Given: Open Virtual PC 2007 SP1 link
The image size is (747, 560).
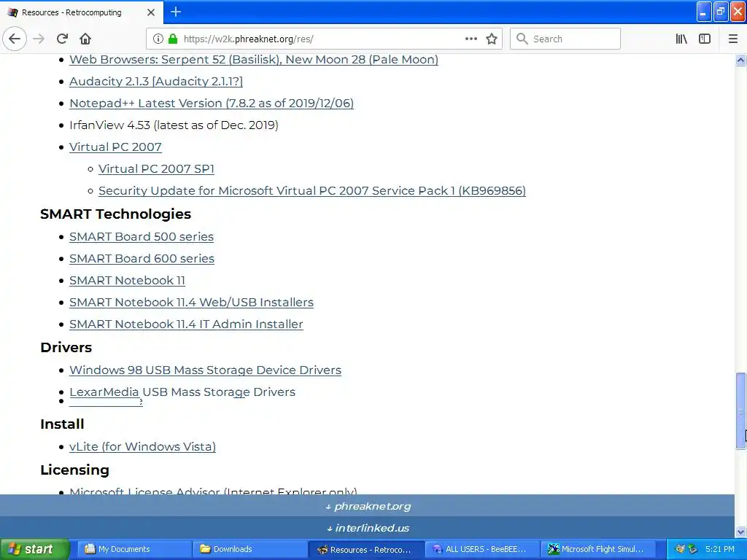Looking at the screenshot, I should click(x=156, y=169).
